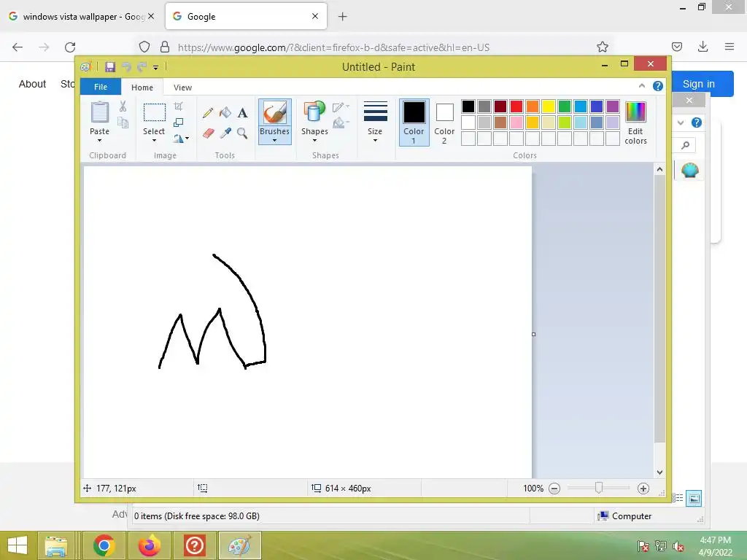Switch to the View ribbon tab
The width and height of the screenshot is (747, 560).
[182, 87]
